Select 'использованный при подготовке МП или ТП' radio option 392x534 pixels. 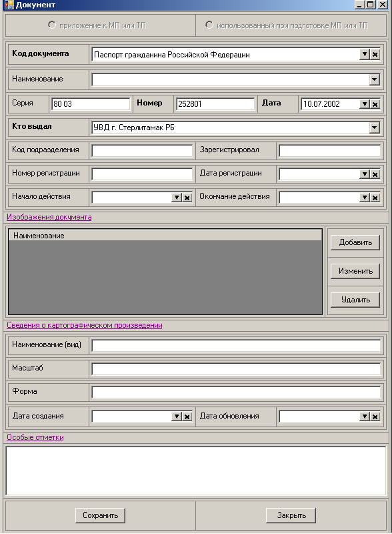[209, 25]
